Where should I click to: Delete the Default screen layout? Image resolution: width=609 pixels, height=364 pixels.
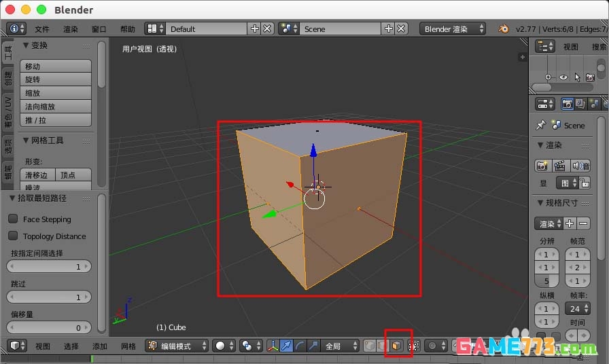267,29
